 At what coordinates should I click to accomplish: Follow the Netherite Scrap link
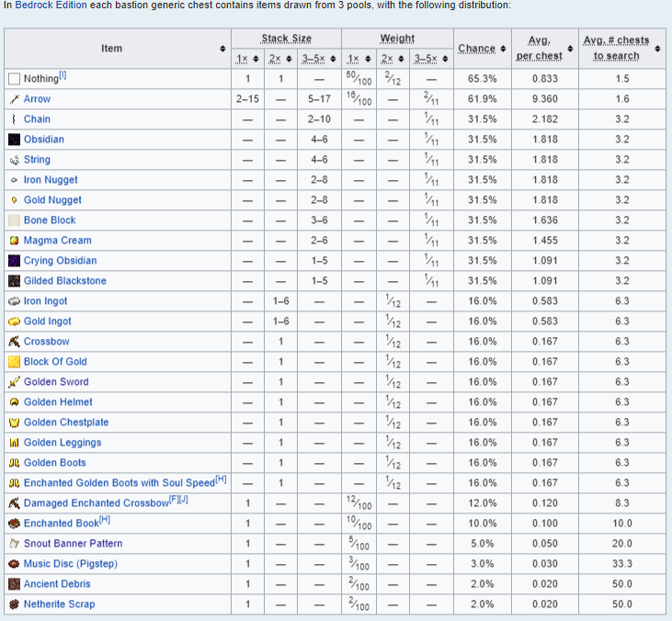pyautogui.click(x=59, y=604)
